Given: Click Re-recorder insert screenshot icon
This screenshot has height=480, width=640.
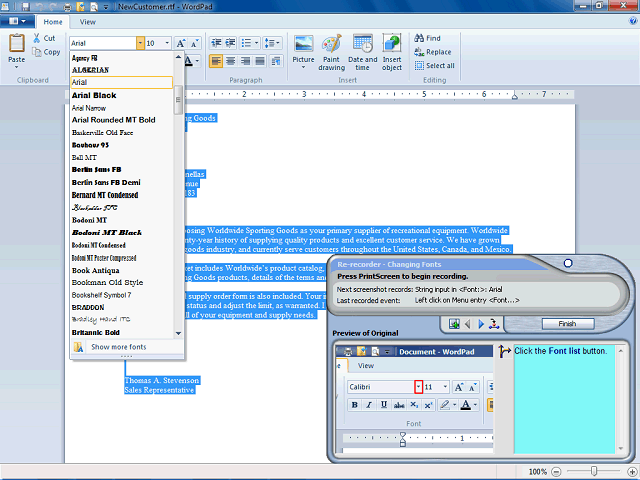Looking at the screenshot, I should [454, 324].
